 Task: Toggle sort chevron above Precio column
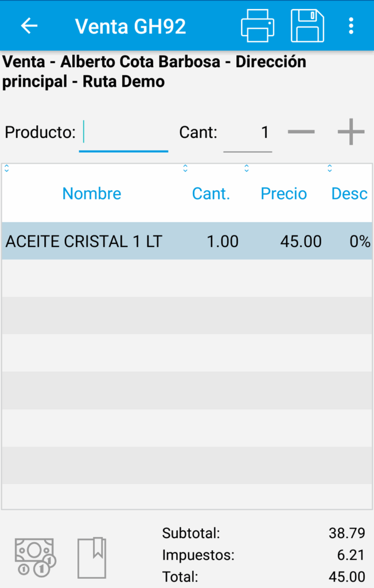point(247,168)
